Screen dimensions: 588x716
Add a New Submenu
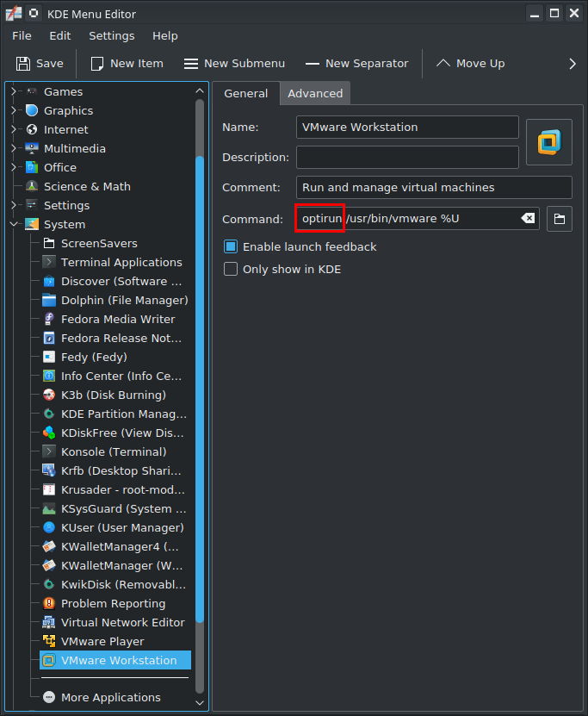click(x=234, y=64)
